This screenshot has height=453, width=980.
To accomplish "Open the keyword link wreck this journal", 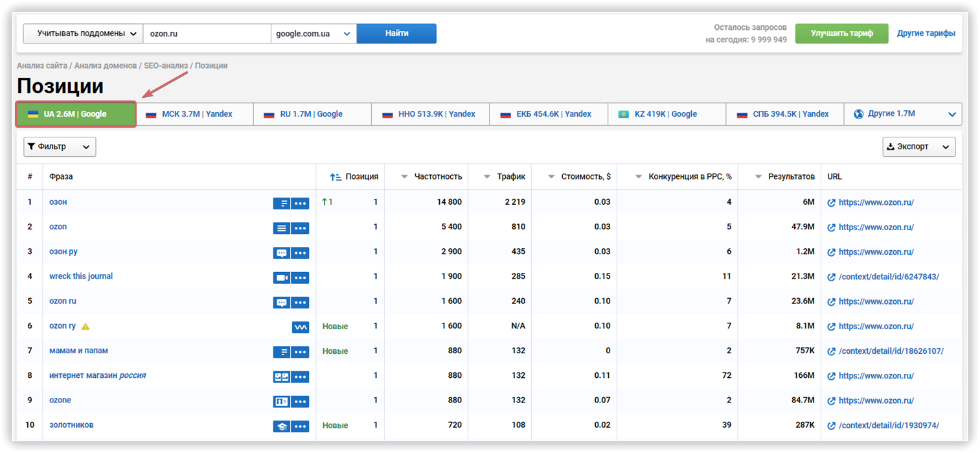I will point(81,277).
